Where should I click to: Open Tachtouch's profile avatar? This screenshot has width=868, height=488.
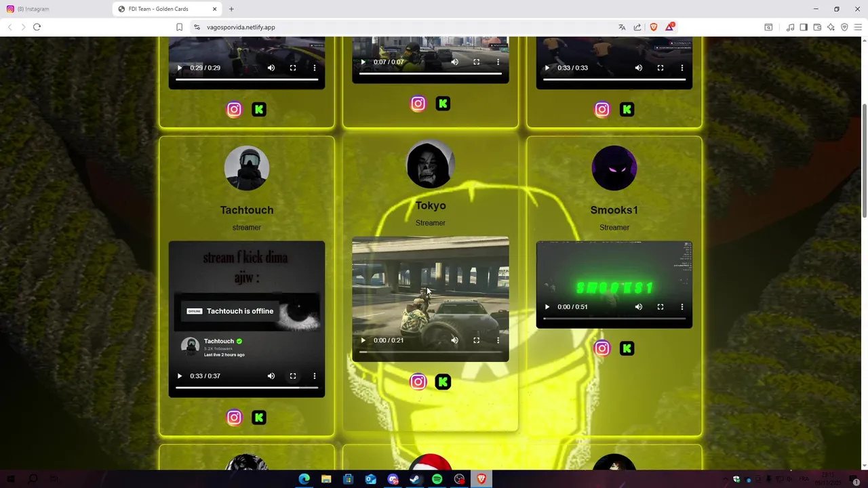point(247,168)
